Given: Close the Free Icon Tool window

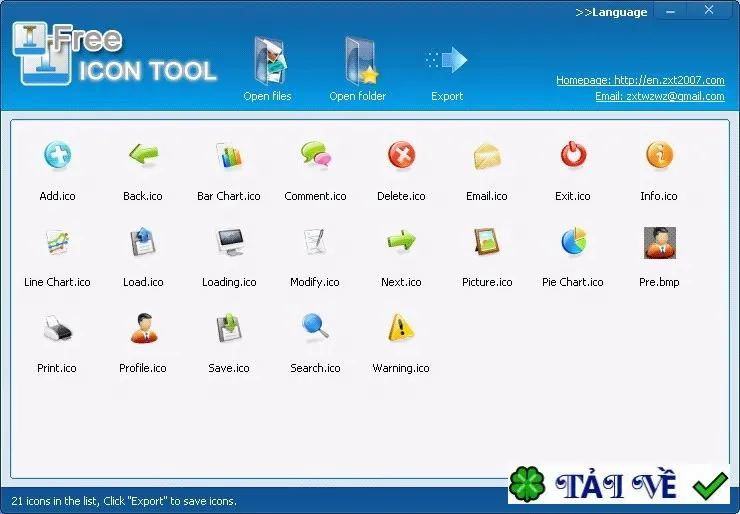Looking at the screenshot, I should (709, 10).
